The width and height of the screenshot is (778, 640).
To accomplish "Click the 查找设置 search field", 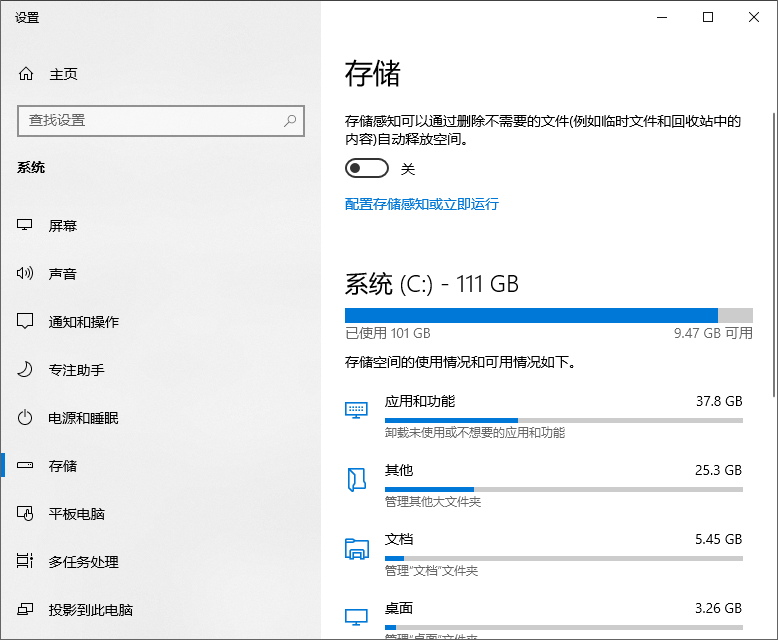I will 161,121.
